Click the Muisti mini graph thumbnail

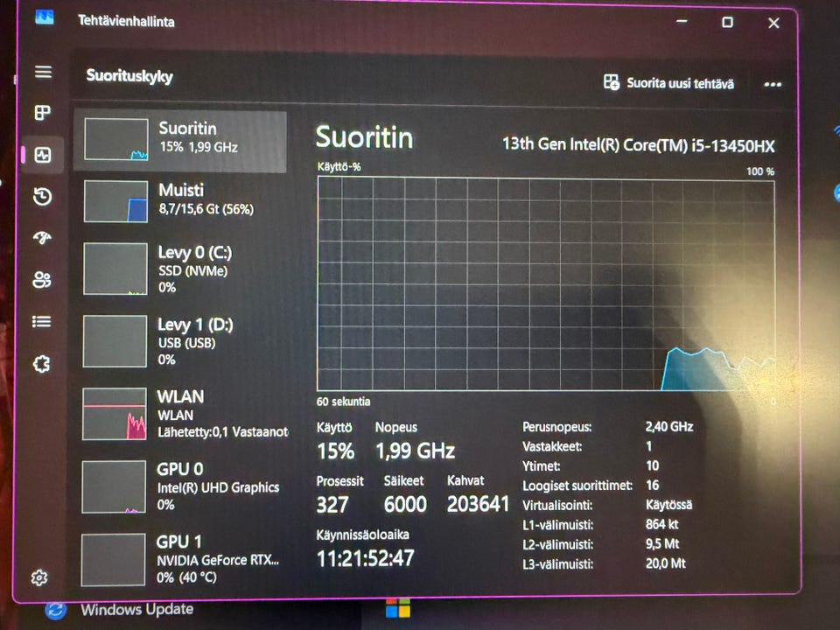(115, 201)
